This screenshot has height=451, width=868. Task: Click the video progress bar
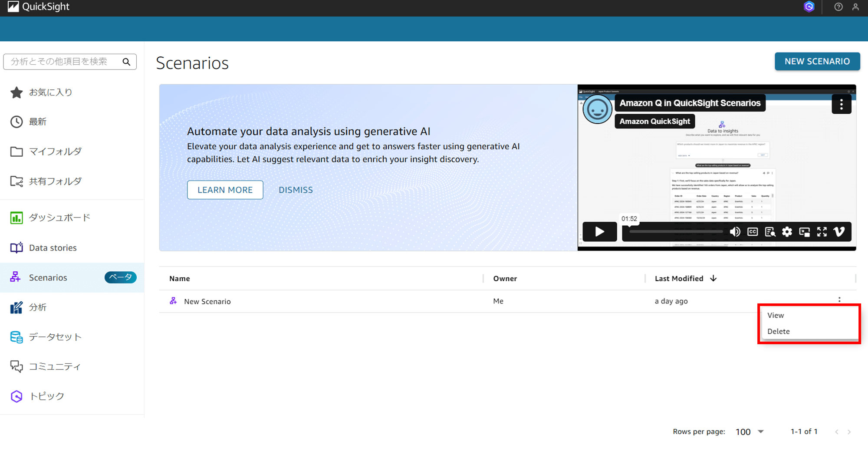click(x=676, y=232)
